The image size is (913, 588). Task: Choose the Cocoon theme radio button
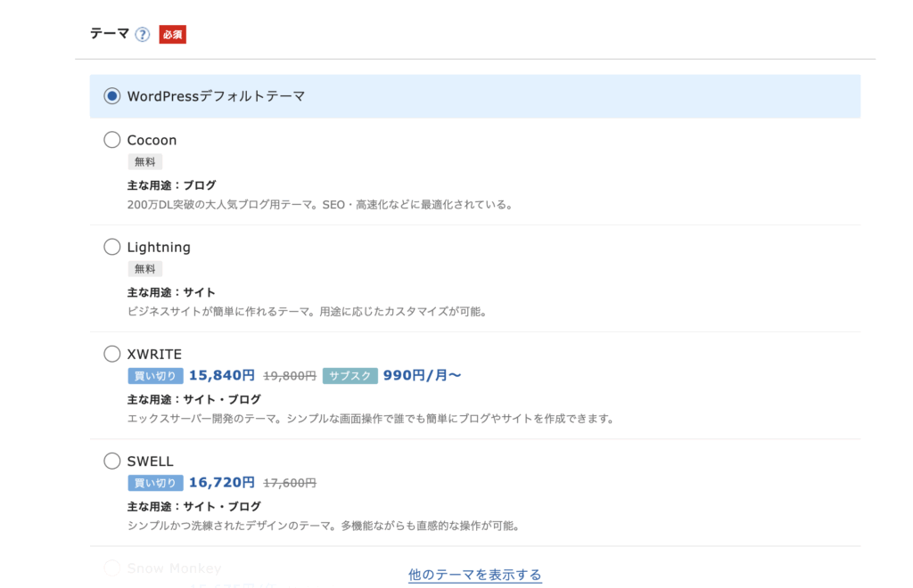[x=112, y=140]
